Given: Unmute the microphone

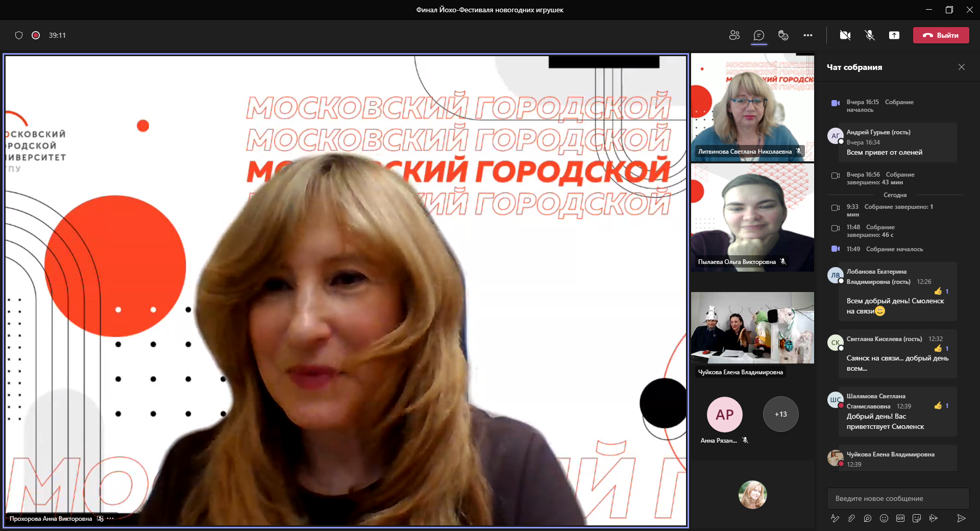Looking at the screenshot, I should [x=870, y=35].
